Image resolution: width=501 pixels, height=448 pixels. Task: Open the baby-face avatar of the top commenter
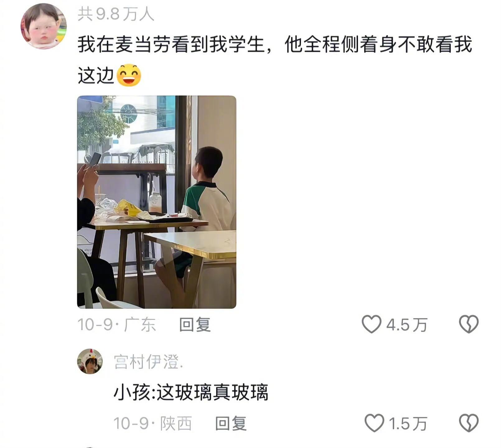(44, 26)
